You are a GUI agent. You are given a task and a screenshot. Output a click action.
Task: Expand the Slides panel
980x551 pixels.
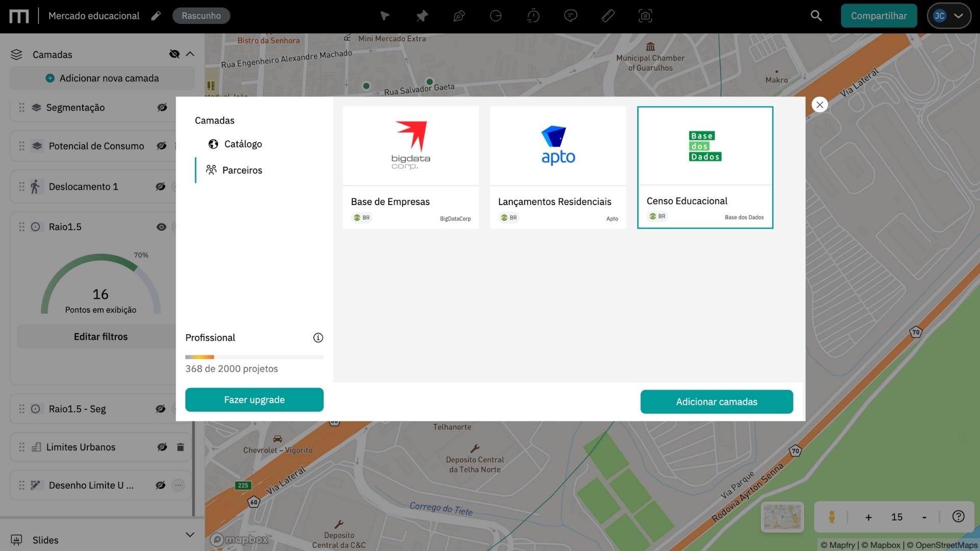pos(189,535)
